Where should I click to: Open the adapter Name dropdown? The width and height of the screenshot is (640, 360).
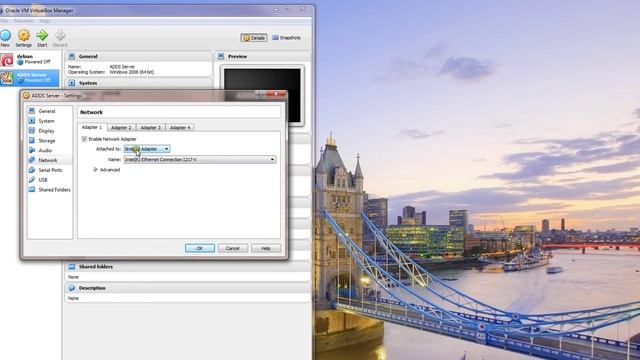click(x=200, y=160)
